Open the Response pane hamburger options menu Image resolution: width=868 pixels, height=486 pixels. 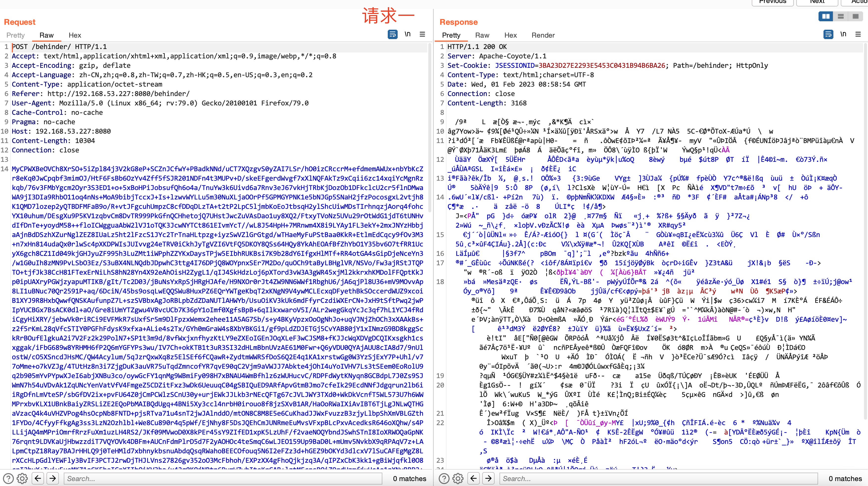pos(858,34)
